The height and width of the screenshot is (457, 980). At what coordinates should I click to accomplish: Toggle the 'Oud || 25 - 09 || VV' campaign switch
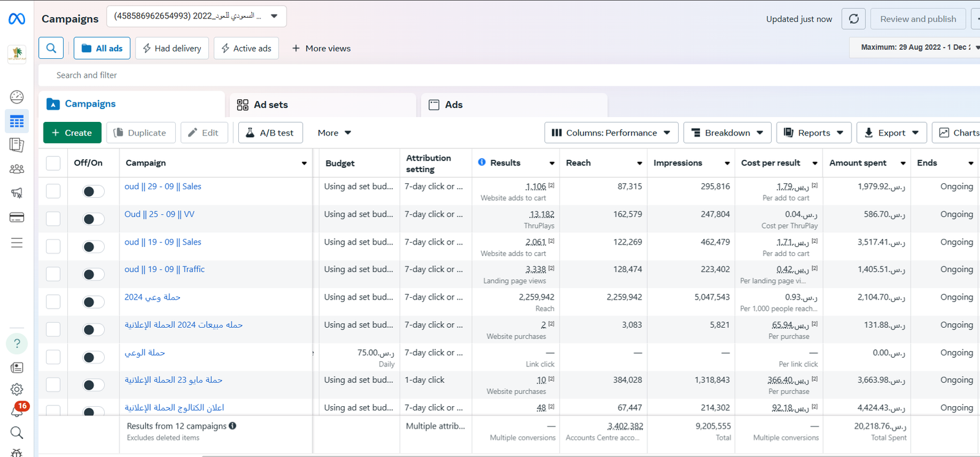(93, 219)
